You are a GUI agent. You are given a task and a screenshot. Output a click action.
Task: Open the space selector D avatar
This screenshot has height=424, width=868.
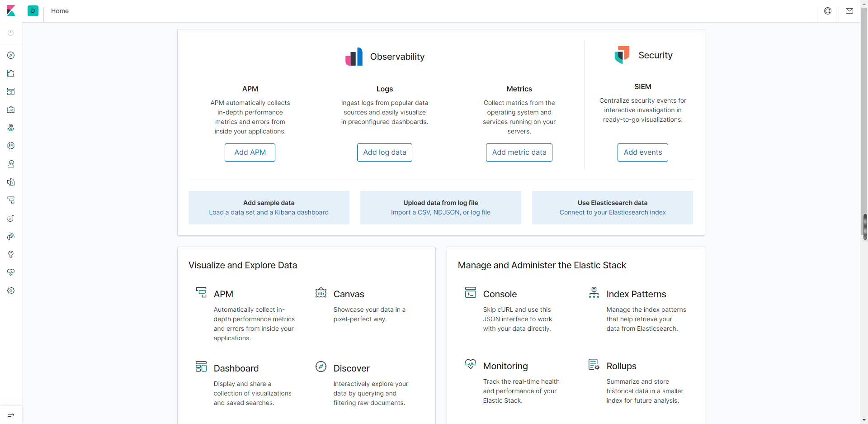(x=33, y=11)
